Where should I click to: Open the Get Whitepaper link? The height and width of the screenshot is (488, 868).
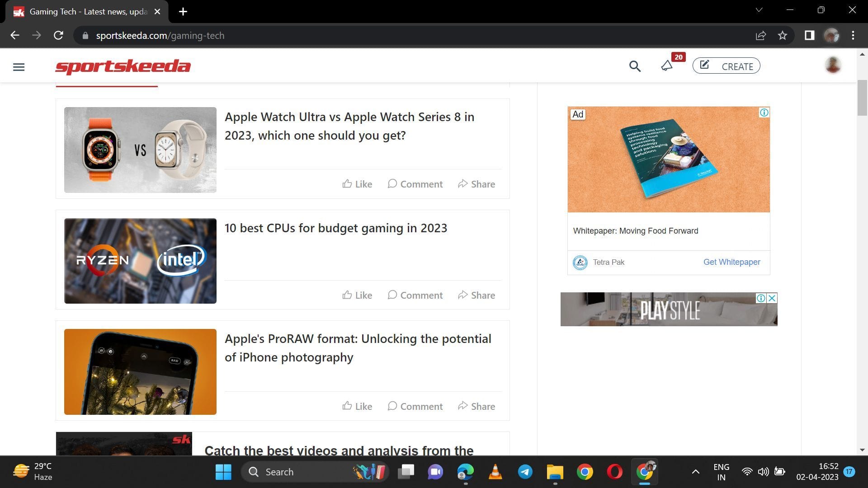[731, 262]
